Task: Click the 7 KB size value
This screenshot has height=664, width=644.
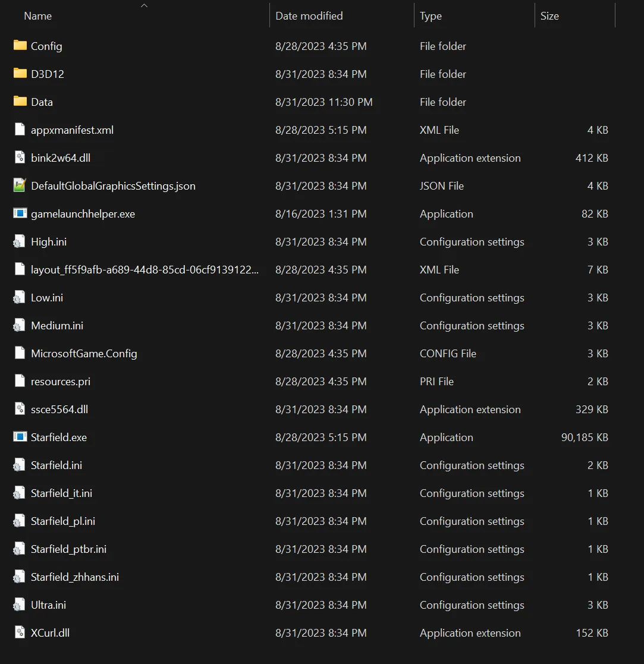Action: pyautogui.click(x=598, y=270)
